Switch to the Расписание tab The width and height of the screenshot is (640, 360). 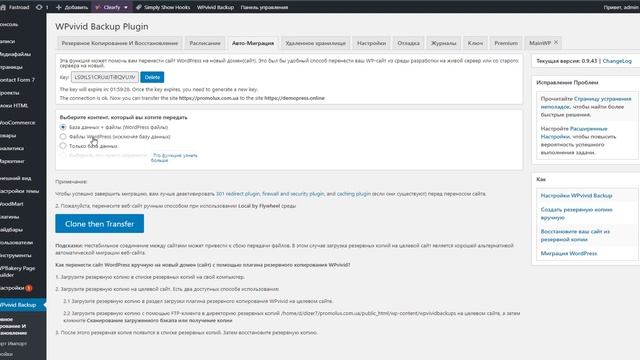pos(205,43)
